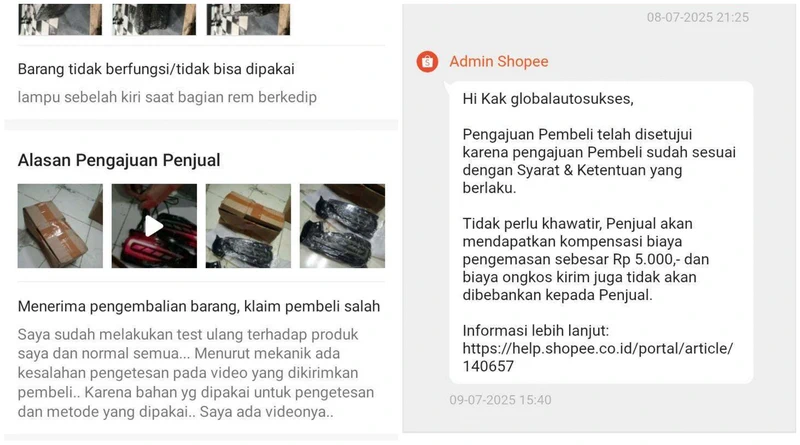The width and height of the screenshot is (800, 445).
Task: Open the seller photo of box and lamp
Action: (248, 226)
